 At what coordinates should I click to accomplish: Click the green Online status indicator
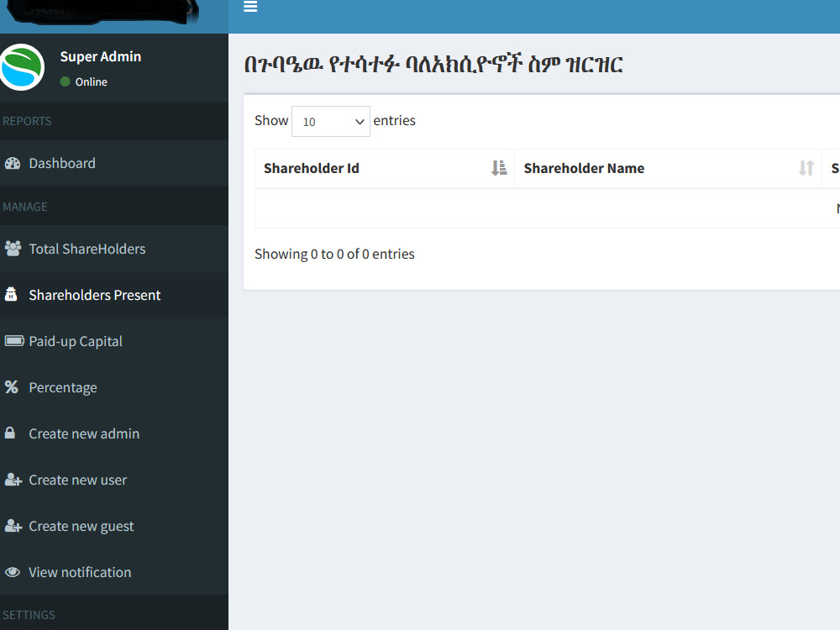coord(66,81)
